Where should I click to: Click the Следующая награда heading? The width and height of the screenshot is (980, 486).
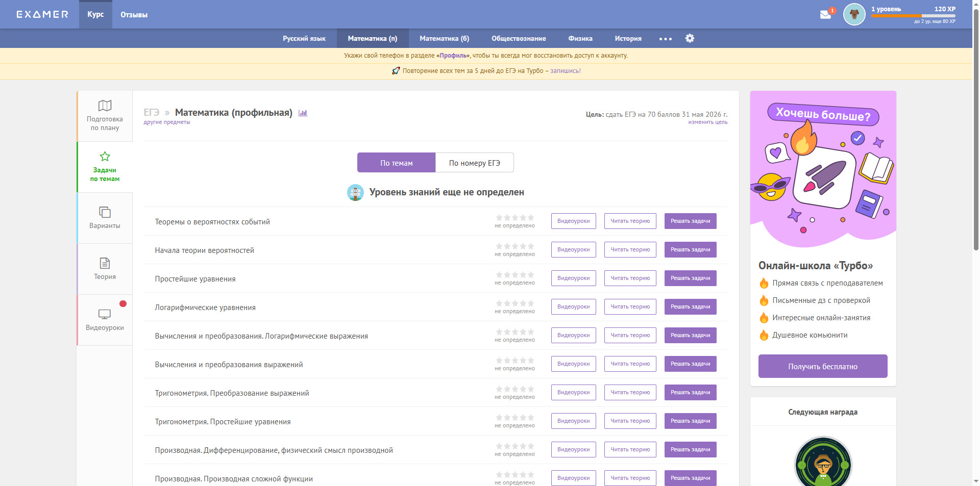tap(823, 412)
